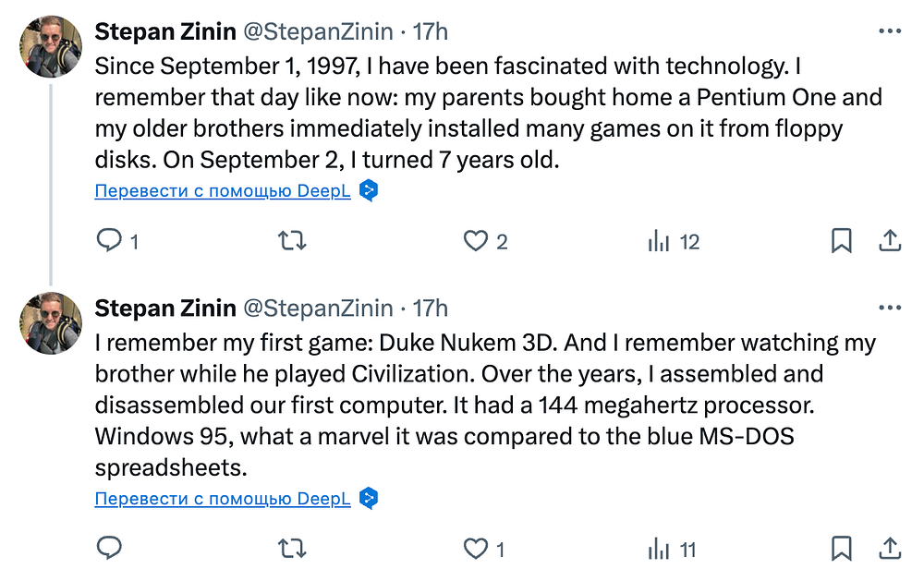Bookmark the first tweet
This screenshot has height=581, width=924.
pos(841,242)
